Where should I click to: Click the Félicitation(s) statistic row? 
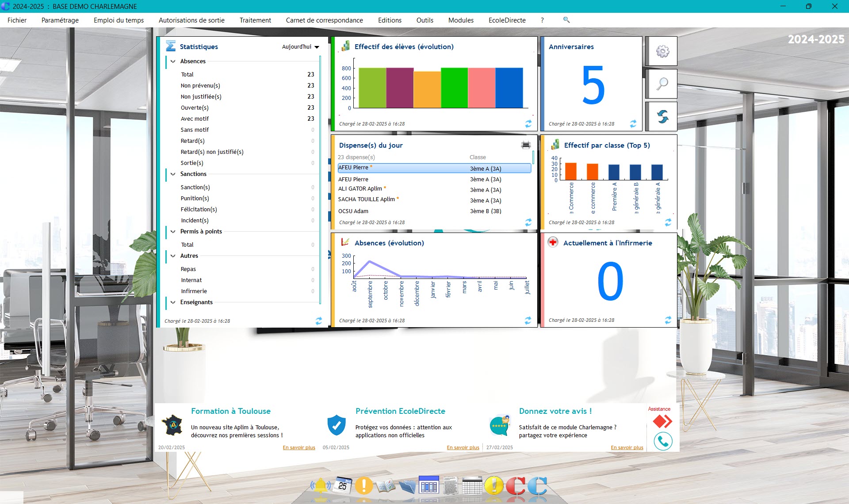tap(247, 210)
